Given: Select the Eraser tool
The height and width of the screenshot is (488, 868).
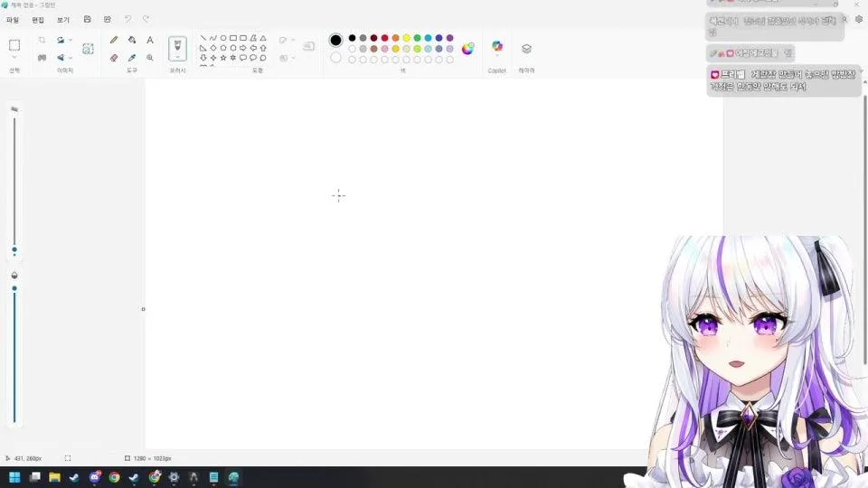Looking at the screenshot, I should click(114, 58).
